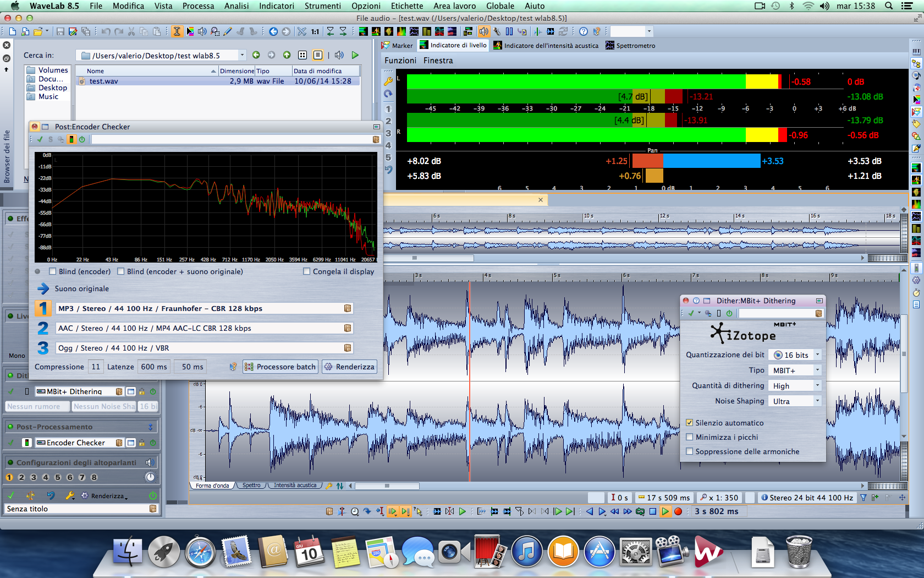The width and height of the screenshot is (924, 578).
Task: Switch to Spettro view tab
Action: pyautogui.click(x=251, y=486)
